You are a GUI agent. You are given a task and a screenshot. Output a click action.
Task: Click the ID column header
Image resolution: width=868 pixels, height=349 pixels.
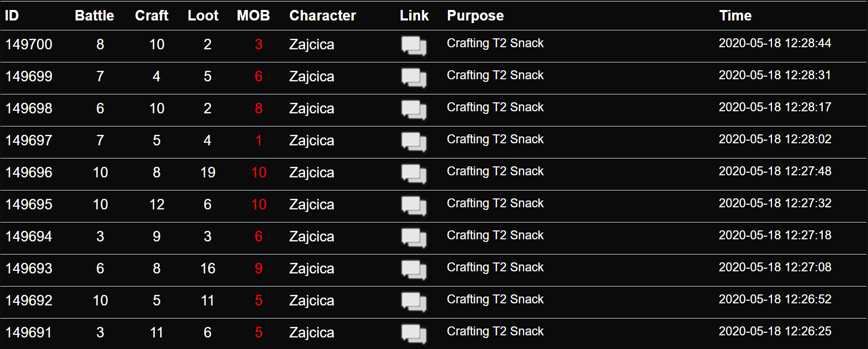[x=12, y=16]
